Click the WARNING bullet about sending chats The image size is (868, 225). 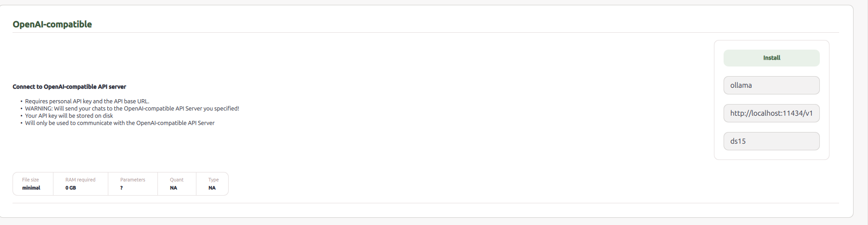tap(132, 108)
